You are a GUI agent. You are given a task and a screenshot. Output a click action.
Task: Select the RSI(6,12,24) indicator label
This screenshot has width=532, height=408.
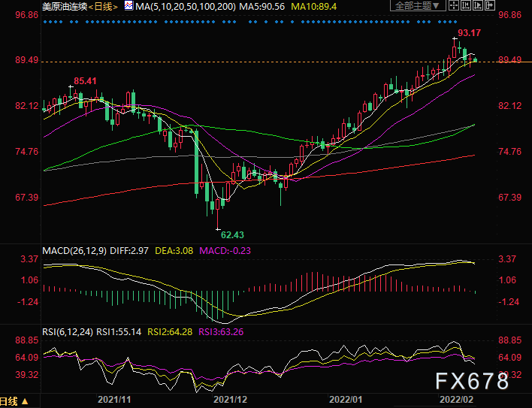click(68, 331)
